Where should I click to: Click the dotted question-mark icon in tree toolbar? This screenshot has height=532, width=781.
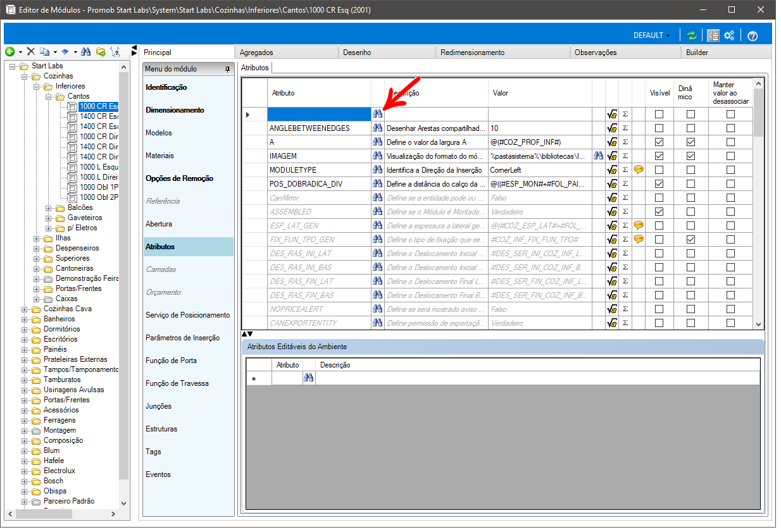(x=115, y=52)
